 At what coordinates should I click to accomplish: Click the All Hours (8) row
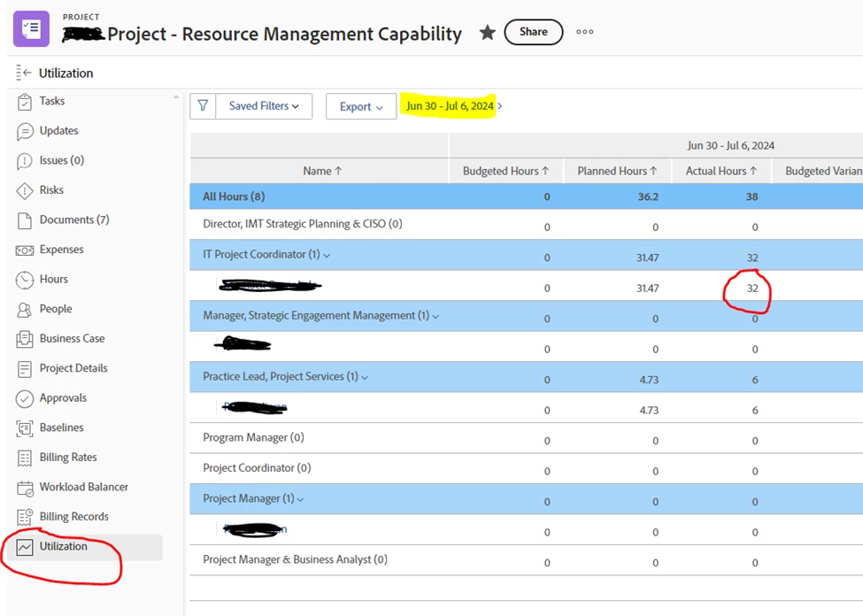526,196
